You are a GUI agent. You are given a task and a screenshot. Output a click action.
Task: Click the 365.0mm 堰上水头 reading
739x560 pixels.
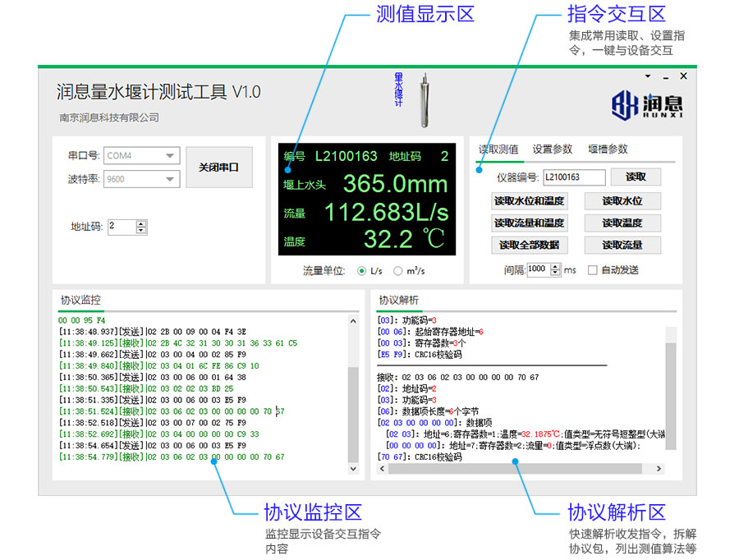pos(395,184)
